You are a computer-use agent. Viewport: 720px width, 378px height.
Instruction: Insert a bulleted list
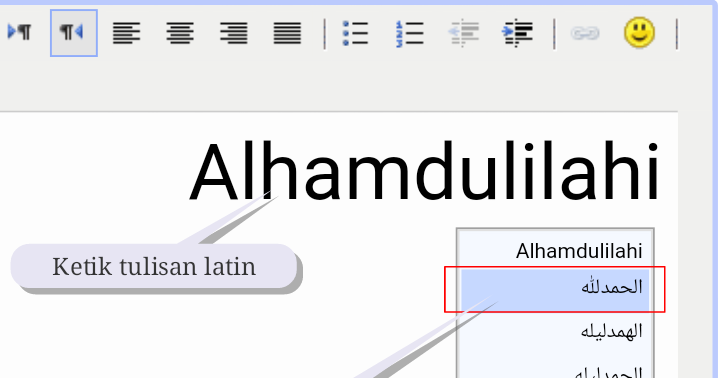point(355,33)
